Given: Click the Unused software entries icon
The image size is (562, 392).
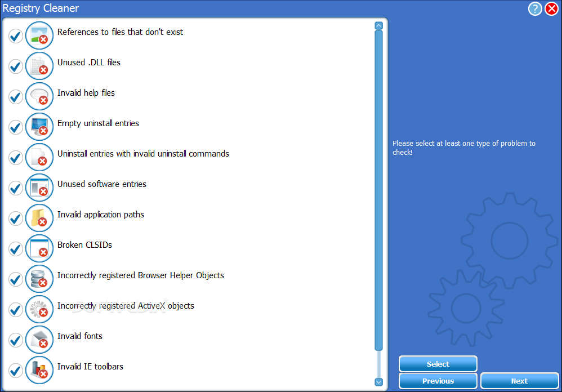Looking at the screenshot, I should (x=39, y=188).
